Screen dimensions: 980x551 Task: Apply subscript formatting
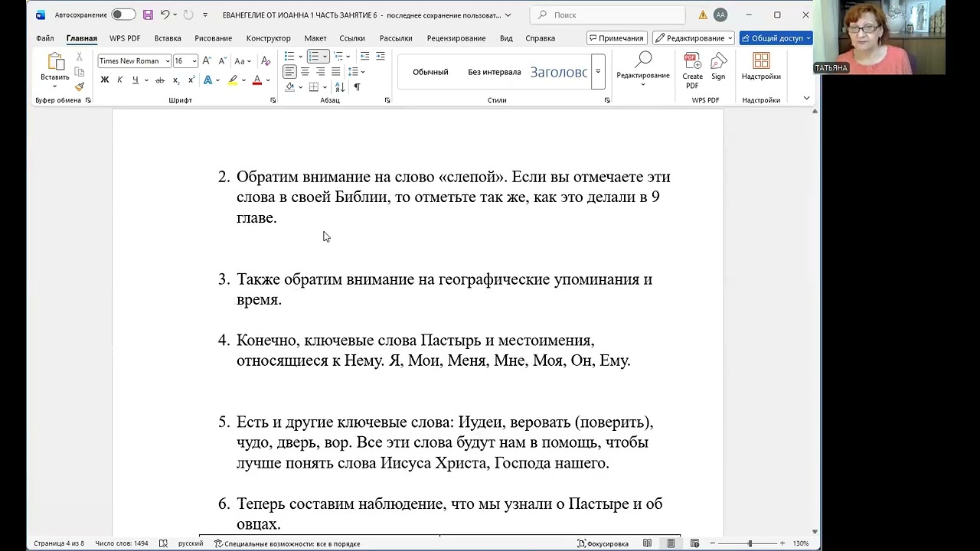[176, 80]
